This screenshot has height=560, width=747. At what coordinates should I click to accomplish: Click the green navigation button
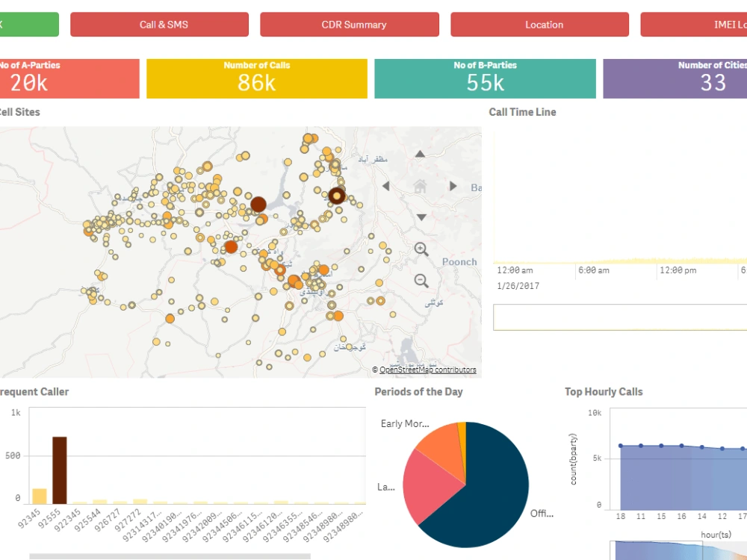click(x=29, y=25)
